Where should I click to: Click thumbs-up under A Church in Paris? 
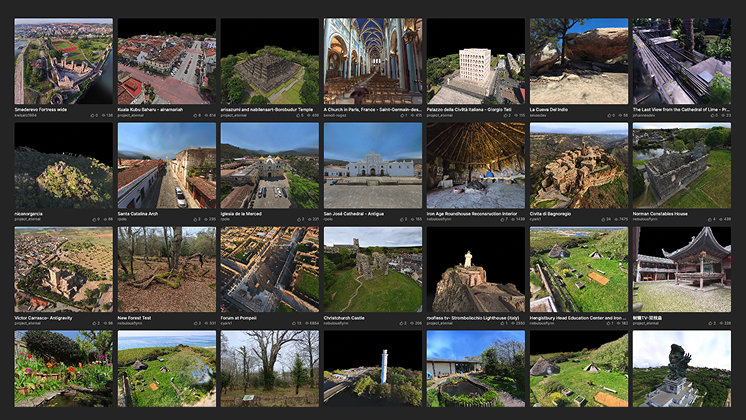402,115
